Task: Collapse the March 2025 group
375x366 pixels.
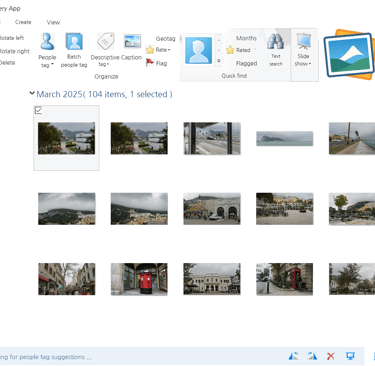Action: pos(32,93)
